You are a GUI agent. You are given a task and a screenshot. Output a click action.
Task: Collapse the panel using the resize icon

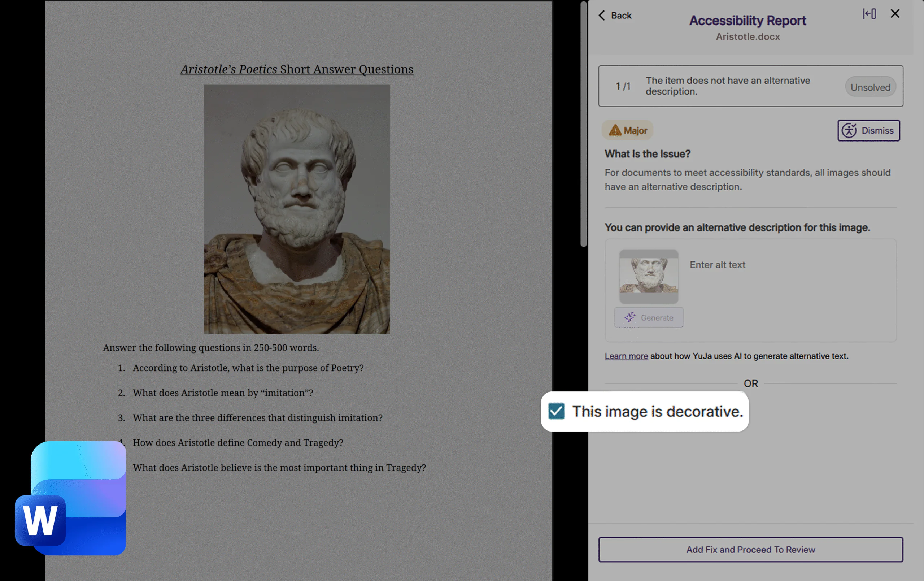pyautogui.click(x=869, y=13)
